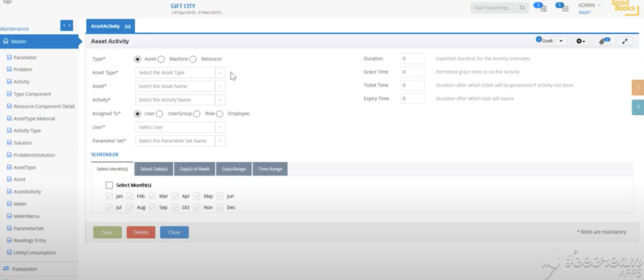Click the document icon beside Solution
Viewport: 644px width, 280px height.
[10, 142]
